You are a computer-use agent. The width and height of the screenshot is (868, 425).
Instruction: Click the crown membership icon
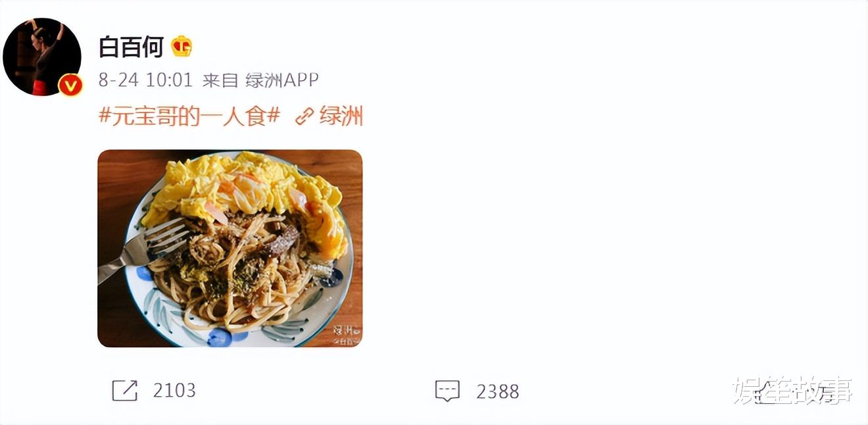coord(181,47)
